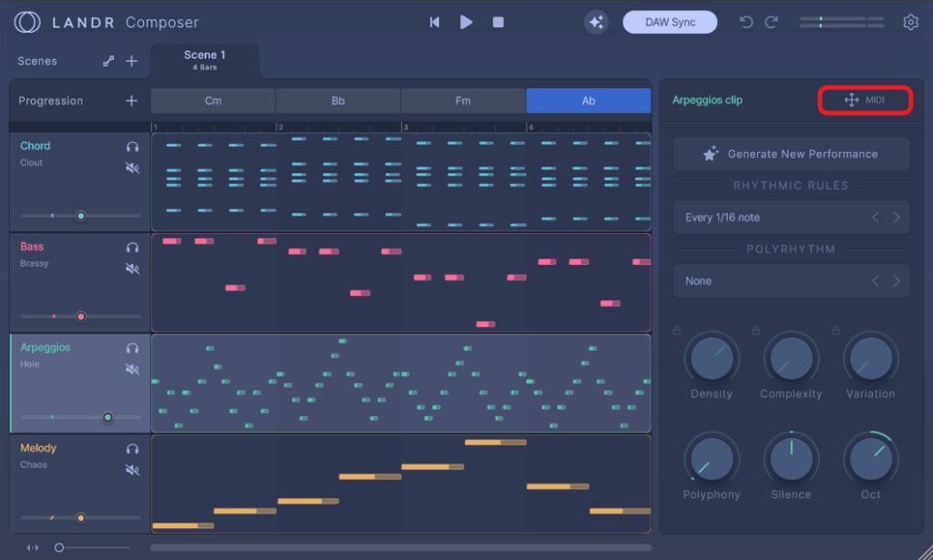Click the Silence knob
This screenshot has width=933, height=560.
tap(791, 459)
